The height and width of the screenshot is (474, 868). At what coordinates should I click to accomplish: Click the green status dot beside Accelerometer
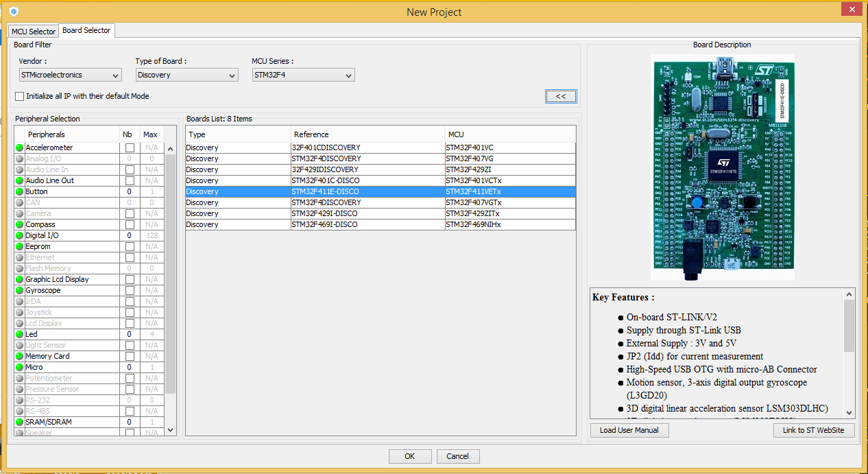19,148
